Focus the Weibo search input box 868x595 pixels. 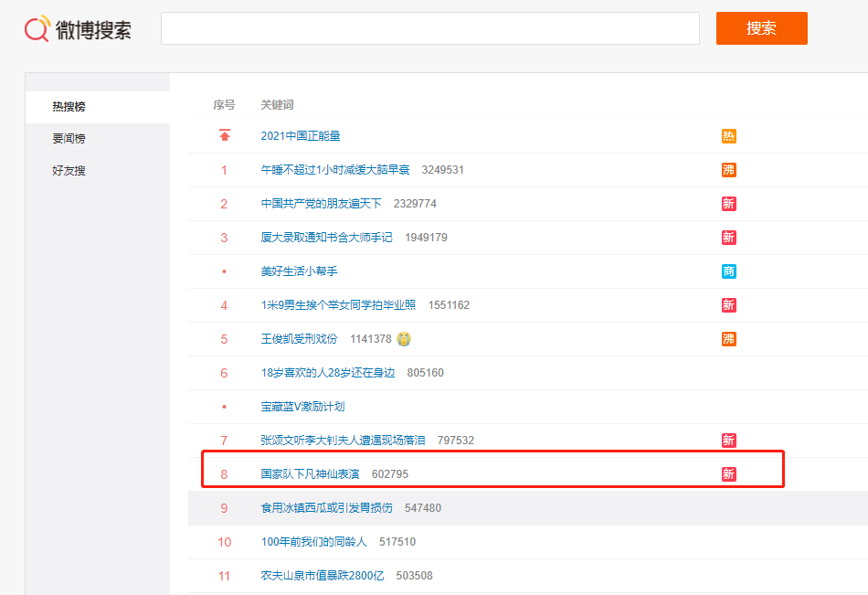[x=430, y=28]
